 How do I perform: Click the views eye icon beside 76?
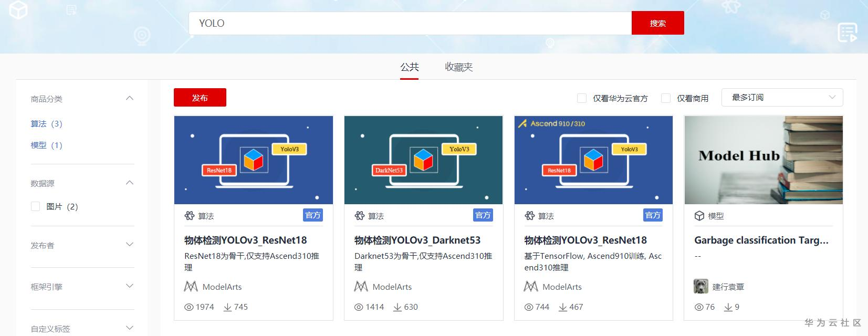[699, 307]
